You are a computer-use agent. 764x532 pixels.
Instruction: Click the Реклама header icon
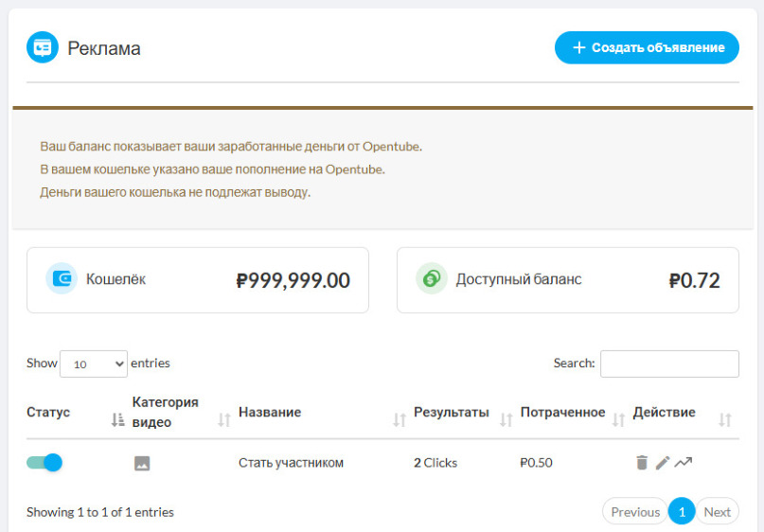coord(43,47)
